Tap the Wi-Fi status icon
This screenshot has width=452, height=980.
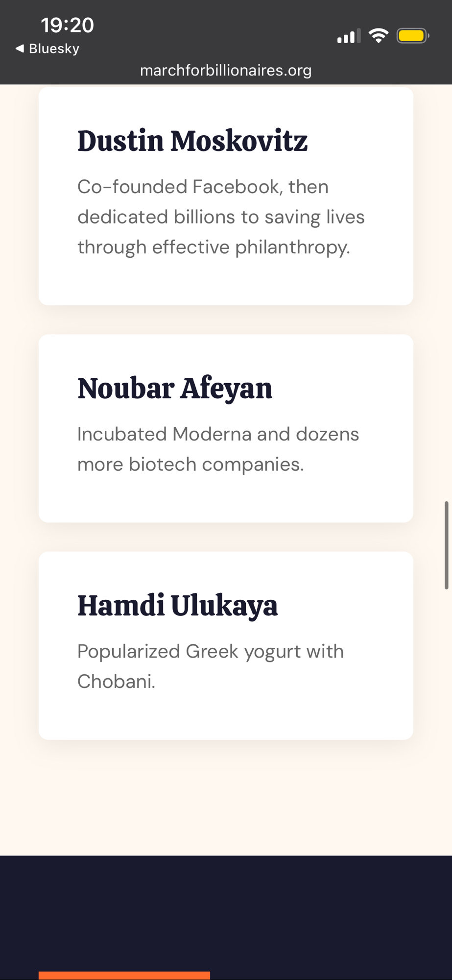(378, 36)
